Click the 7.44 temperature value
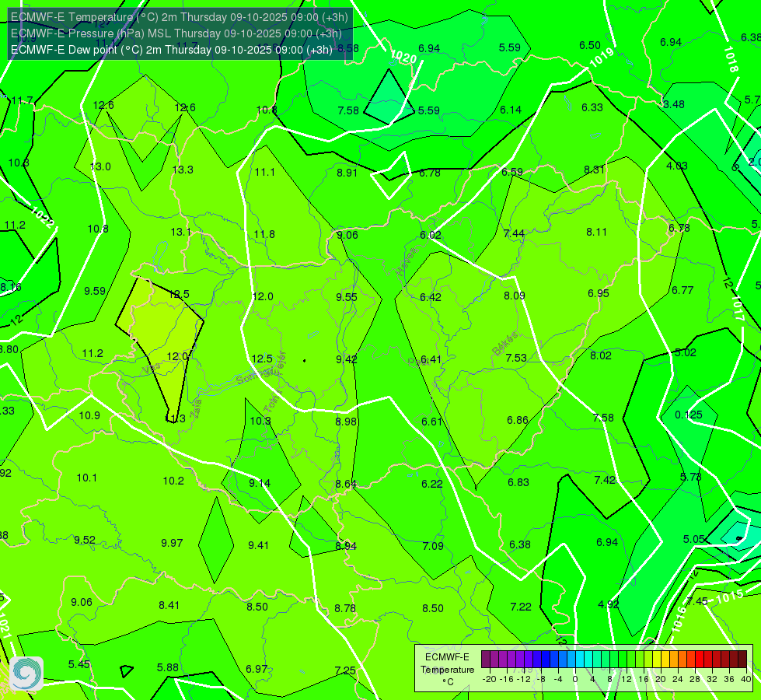Image resolution: width=761 pixels, height=700 pixels. 514,233
